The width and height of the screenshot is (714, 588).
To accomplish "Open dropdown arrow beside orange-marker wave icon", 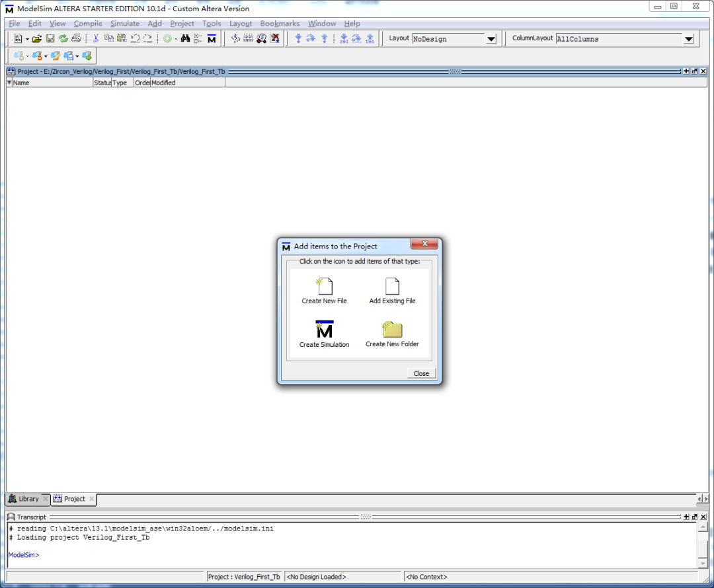I will click(x=46, y=56).
